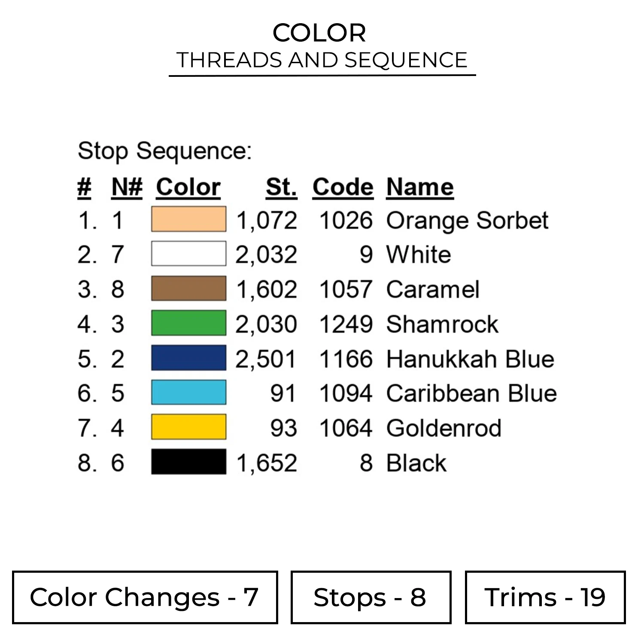Image resolution: width=644 pixels, height=644 pixels.
Task: Click the Color column header
Action: (x=188, y=187)
